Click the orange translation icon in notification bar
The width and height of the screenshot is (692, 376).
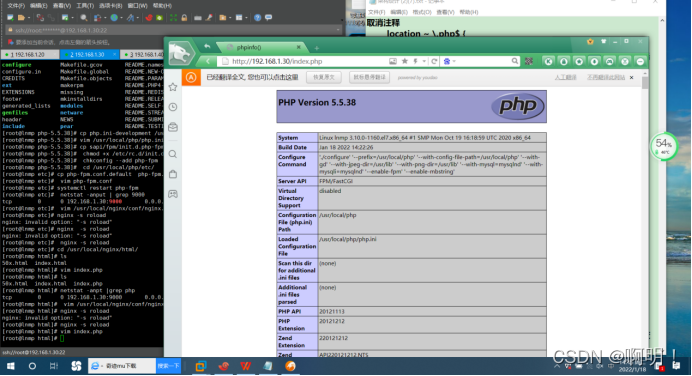point(191,78)
